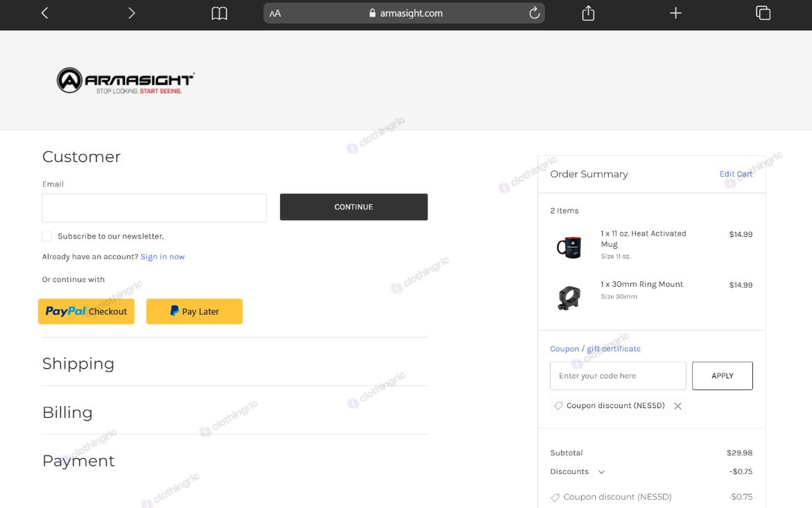The height and width of the screenshot is (508, 812).
Task: Click the 1 x 11 oz. Heat Activated Mug text
Action: [x=643, y=239]
